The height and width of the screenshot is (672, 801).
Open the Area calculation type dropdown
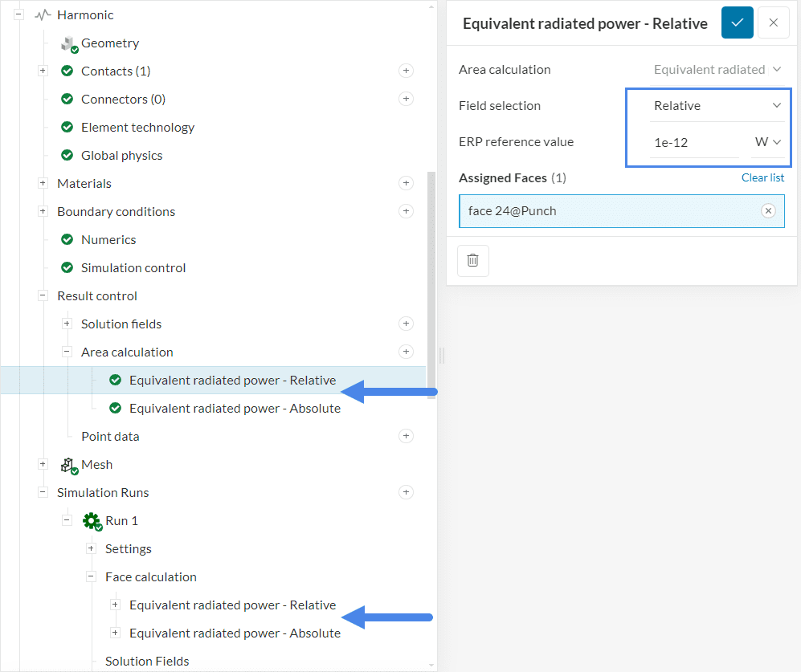point(717,69)
